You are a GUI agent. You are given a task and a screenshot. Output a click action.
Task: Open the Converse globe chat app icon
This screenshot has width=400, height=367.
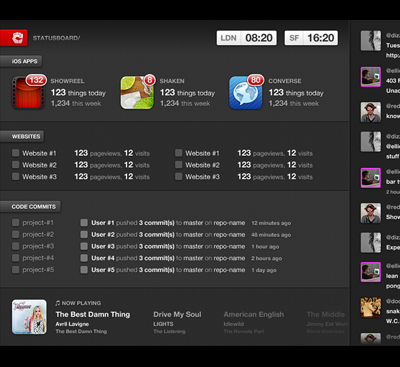[x=246, y=93]
